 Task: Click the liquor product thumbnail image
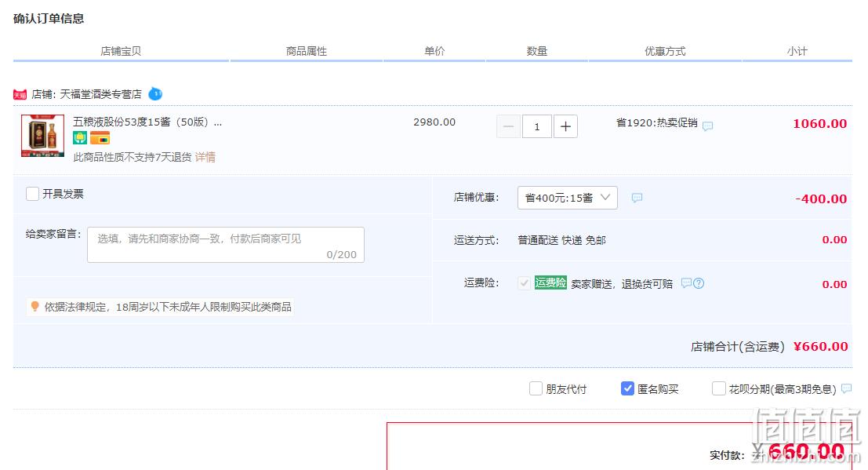(42, 136)
